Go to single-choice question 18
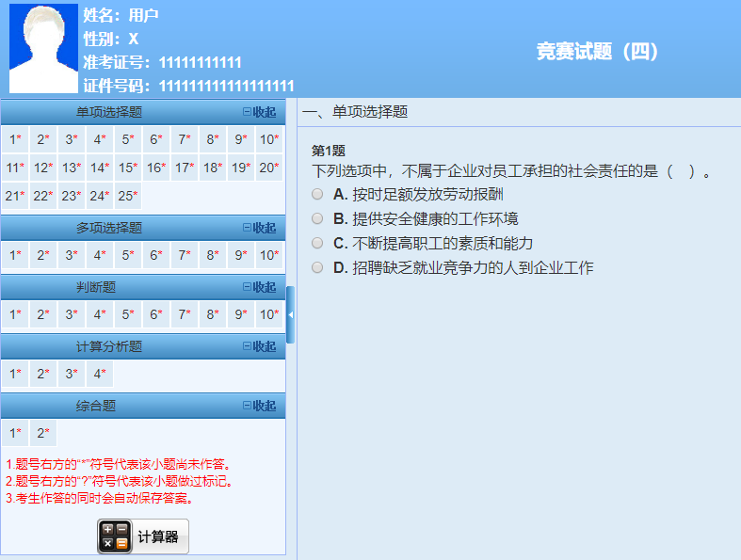741x560 pixels. 213,168
